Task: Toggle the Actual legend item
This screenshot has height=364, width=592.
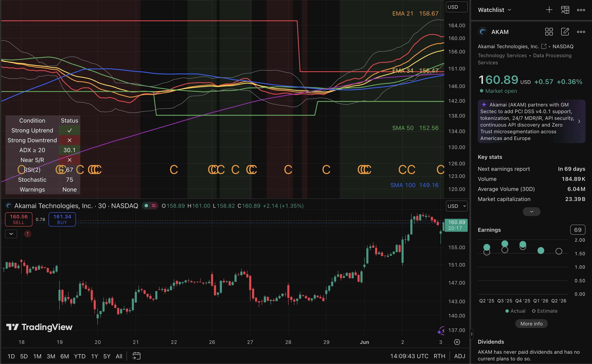Action: 515,311
